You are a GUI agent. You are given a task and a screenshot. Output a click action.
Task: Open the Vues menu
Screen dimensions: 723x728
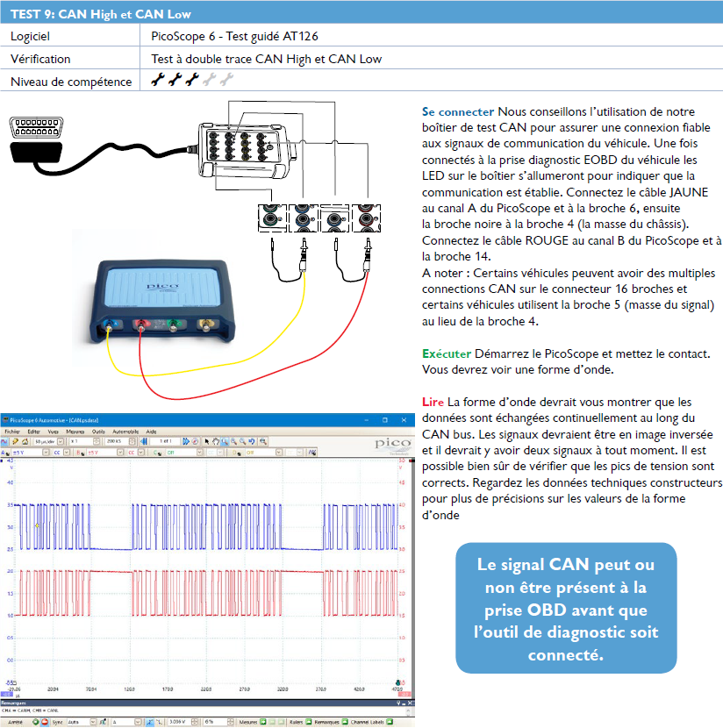click(x=54, y=432)
